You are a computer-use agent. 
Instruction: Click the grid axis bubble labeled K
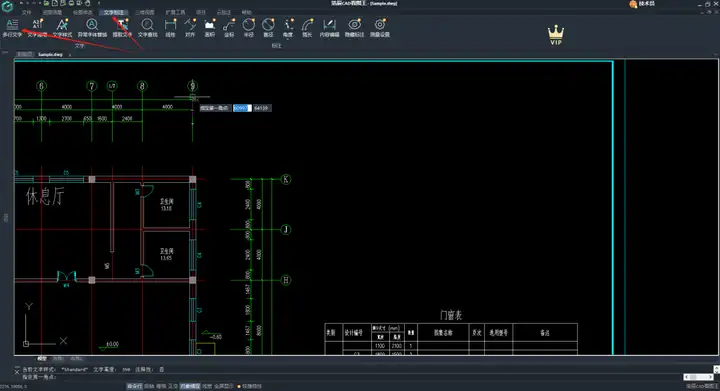click(286, 179)
